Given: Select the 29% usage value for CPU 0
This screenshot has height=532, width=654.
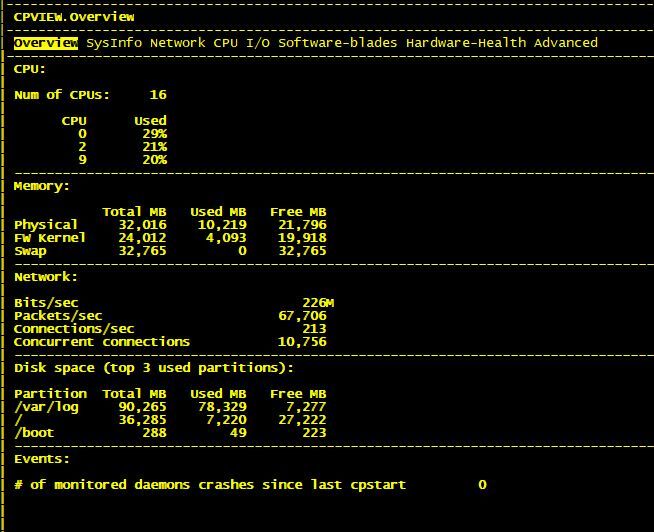Looking at the screenshot, I should coord(154,134).
